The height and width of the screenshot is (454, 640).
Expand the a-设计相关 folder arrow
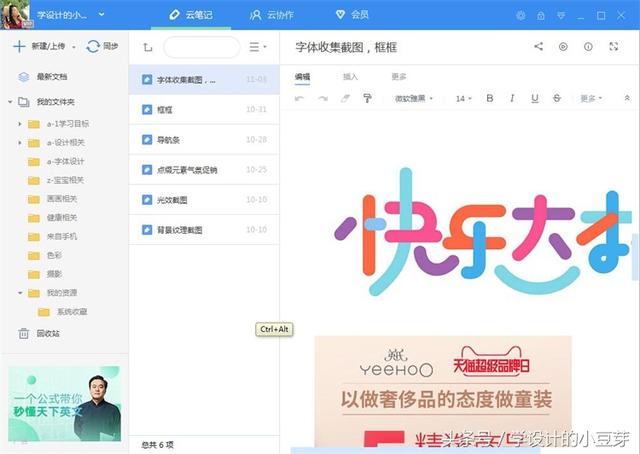pyautogui.click(x=19, y=142)
